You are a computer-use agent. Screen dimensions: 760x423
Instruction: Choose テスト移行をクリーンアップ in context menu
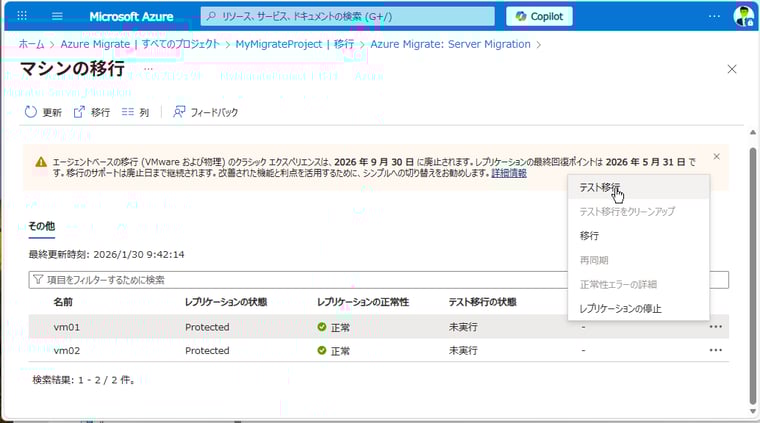pyautogui.click(x=639, y=212)
